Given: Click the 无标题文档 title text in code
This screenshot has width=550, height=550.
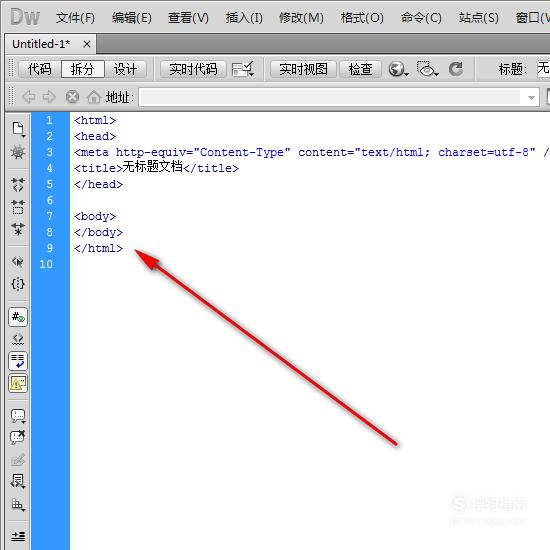Looking at the screenshot, I should pyautogui.click(x=153, y=167).
